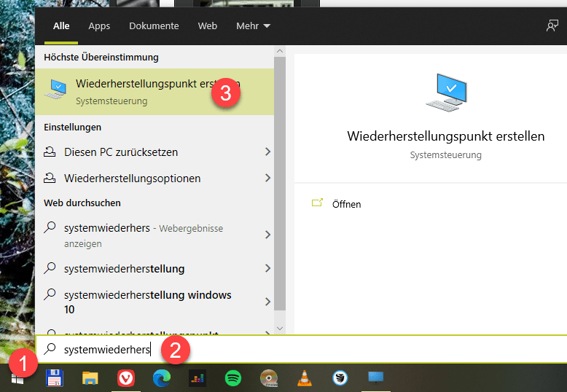Switch to the Web tab
Viewport: 567px width, 392px height.
(x=208, y=26)
